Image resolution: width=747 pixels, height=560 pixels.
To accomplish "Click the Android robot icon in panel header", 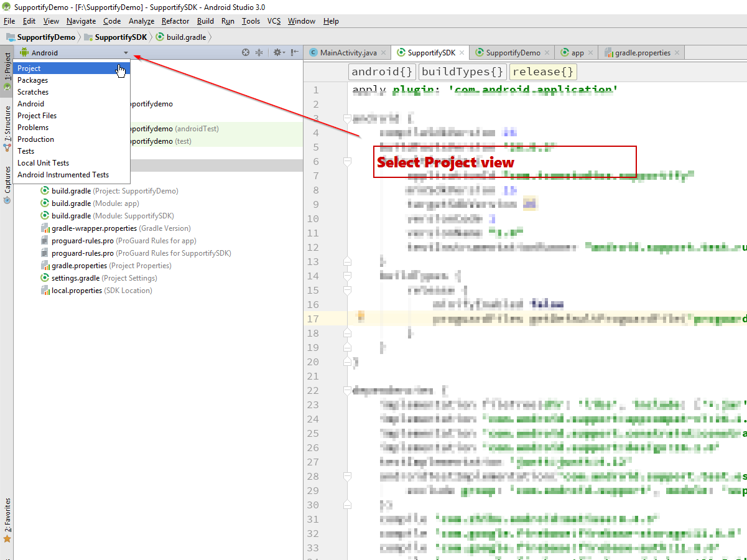I will click(24, 53).
